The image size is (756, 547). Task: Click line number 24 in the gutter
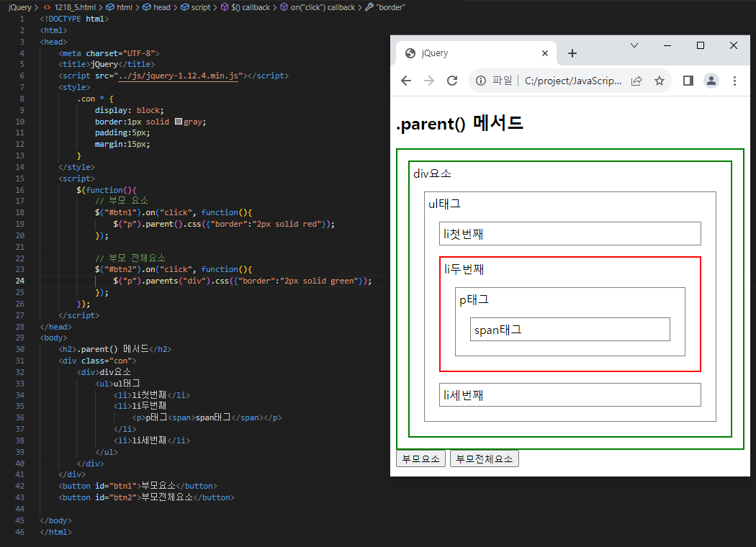[19, 281]
